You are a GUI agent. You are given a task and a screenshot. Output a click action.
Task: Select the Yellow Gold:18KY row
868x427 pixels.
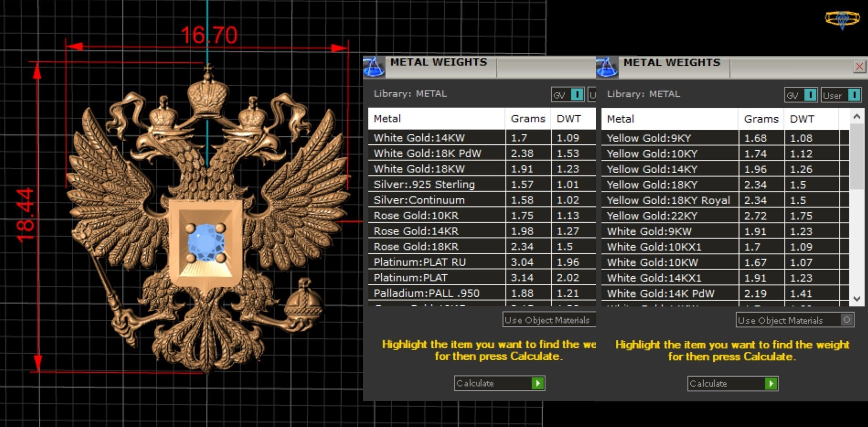725,185
